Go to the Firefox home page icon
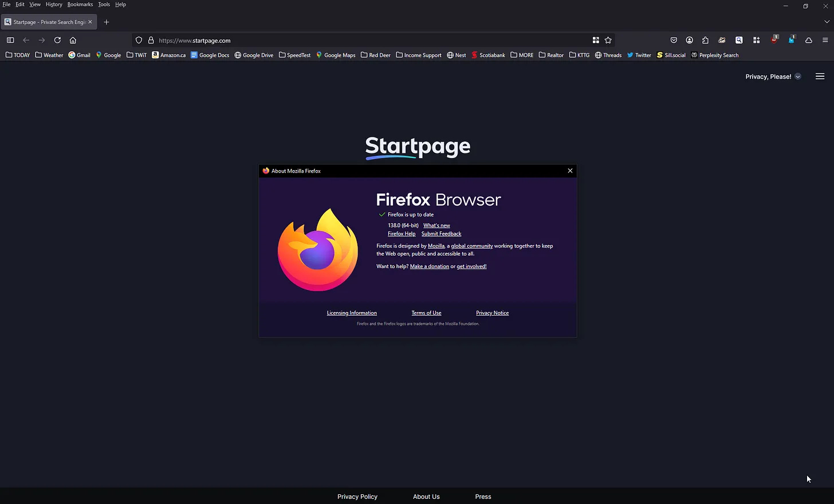 coord(73,40)
